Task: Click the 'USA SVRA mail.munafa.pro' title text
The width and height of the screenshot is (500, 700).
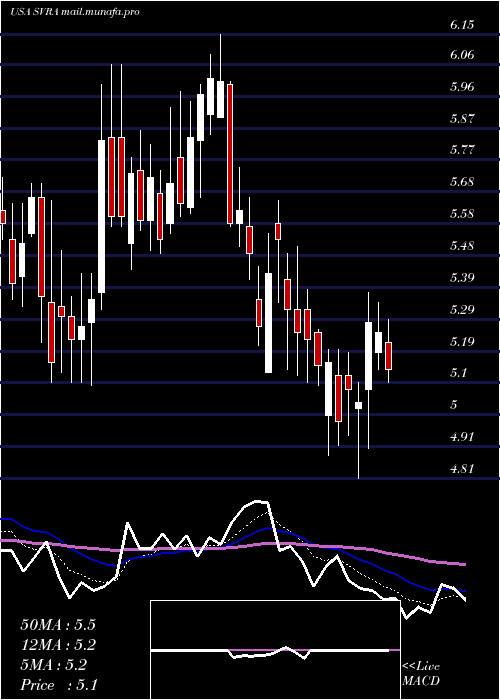Action: tap(75, 12)
